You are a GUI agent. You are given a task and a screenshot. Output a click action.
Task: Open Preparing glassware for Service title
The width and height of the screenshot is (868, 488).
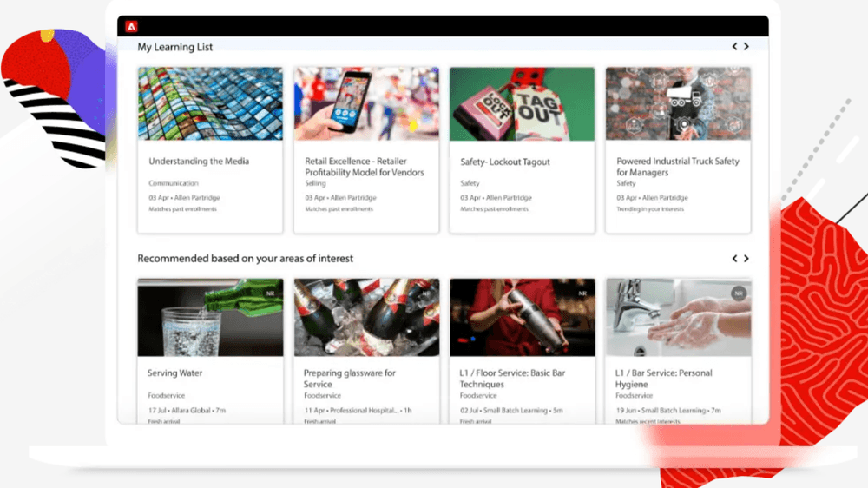349,379
